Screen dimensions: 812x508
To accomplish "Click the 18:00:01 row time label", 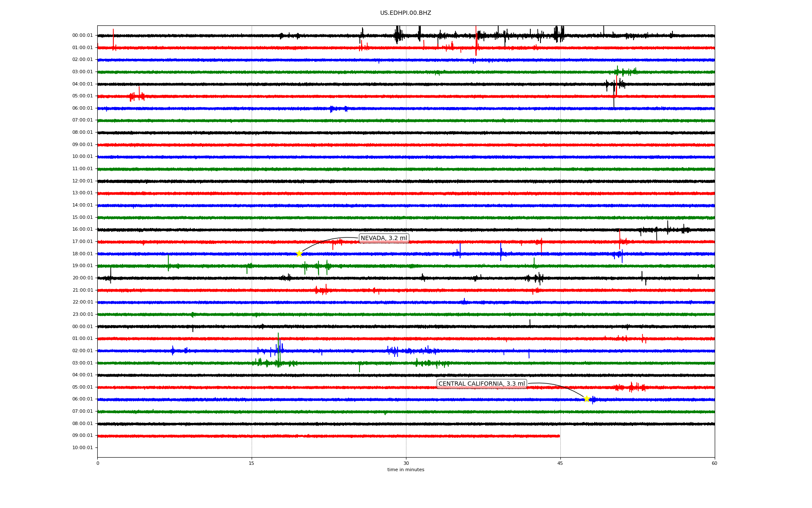I will click(82, 254).
